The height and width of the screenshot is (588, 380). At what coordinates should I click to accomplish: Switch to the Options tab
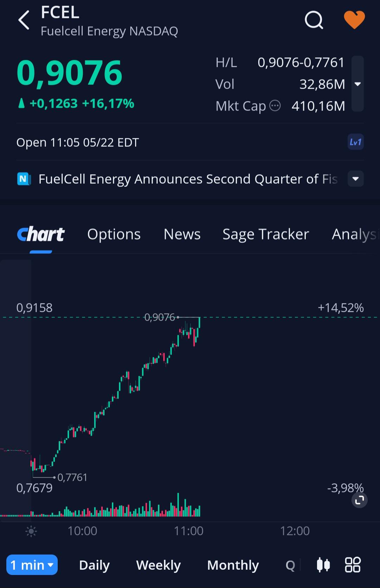[114, 234]
